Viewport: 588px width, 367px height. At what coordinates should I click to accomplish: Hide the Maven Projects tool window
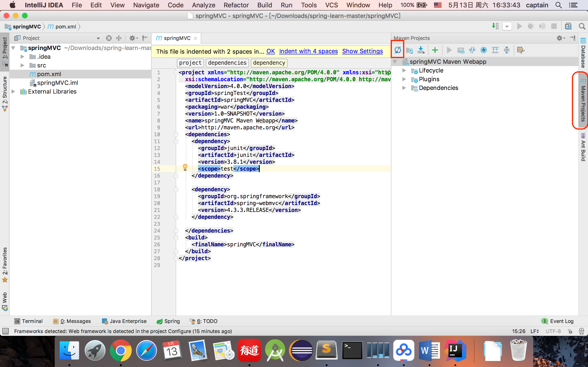[x=572, y=38]
